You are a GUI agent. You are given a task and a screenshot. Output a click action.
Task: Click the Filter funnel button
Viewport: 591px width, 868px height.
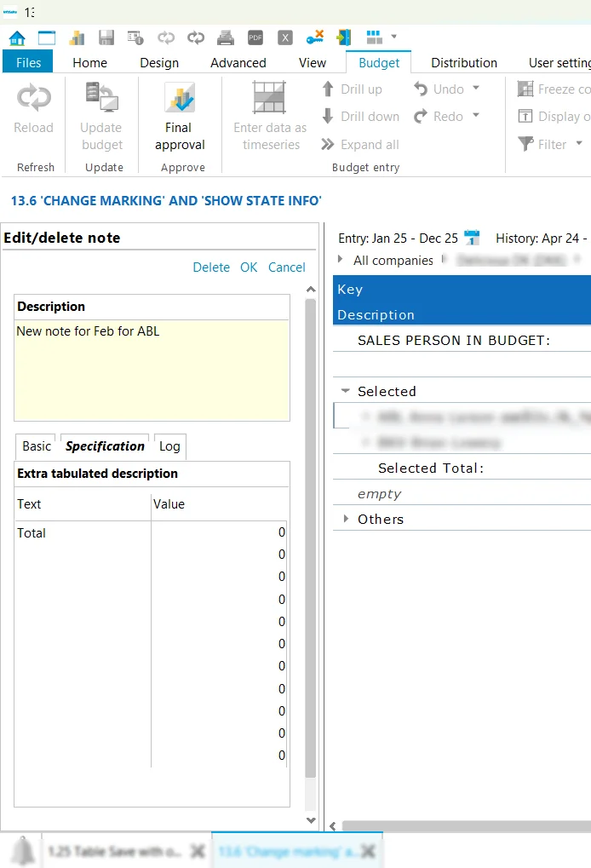(542, 145)
